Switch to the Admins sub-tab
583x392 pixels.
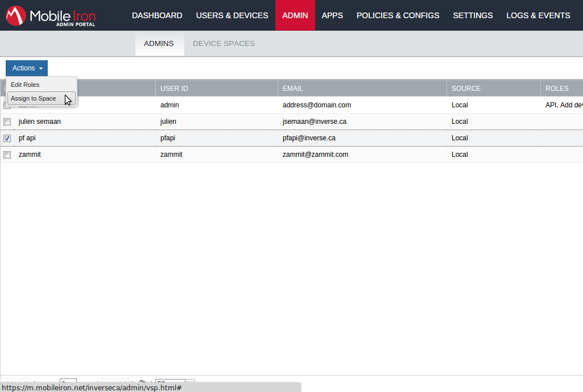159,44
